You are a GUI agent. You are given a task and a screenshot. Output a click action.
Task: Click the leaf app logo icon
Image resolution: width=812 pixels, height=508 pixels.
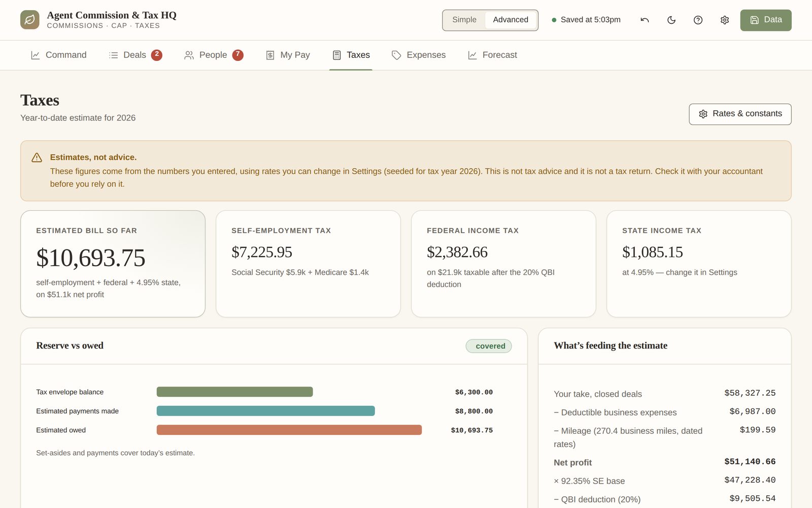[30, 20]
